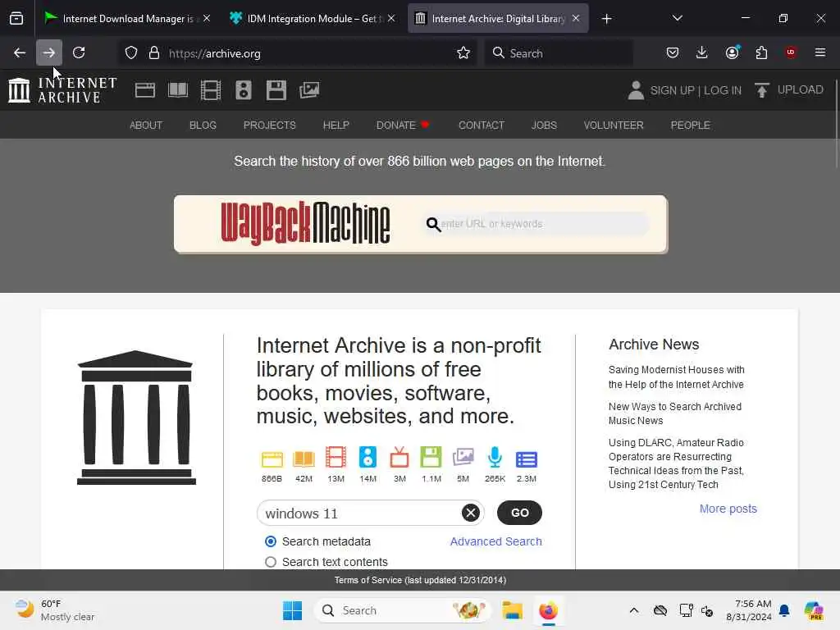Click SIGN UP | LOG IN link
The image size is (840, 630).
pyautogui.click(x=696, y=90)
